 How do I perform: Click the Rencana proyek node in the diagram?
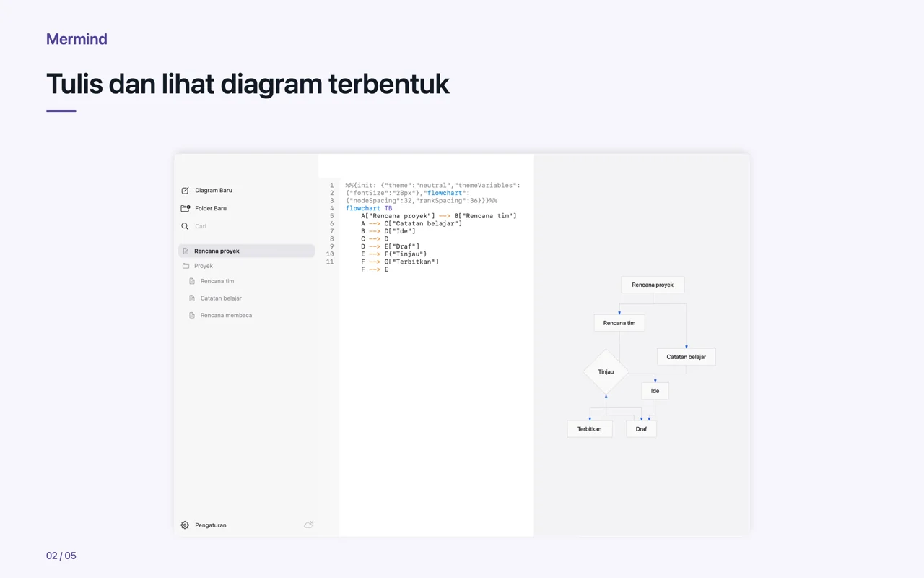pos(653,285)
